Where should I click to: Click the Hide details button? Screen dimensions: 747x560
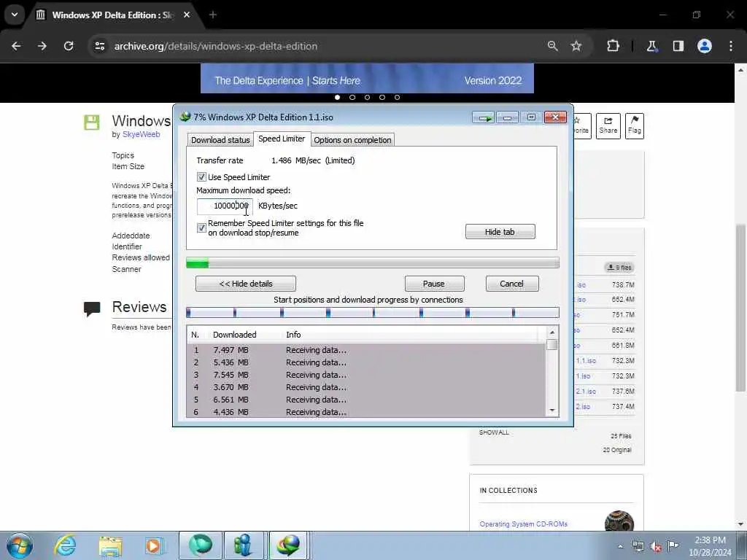[x=245, y=284]
